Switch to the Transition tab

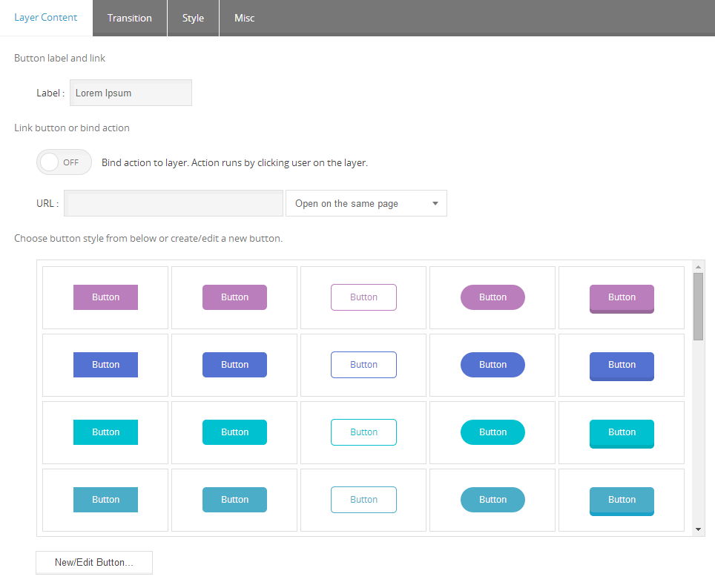point(130,18)
